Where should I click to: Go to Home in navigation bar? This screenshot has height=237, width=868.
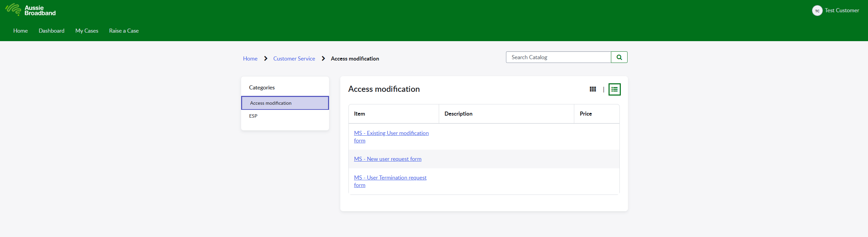[20, 31]
